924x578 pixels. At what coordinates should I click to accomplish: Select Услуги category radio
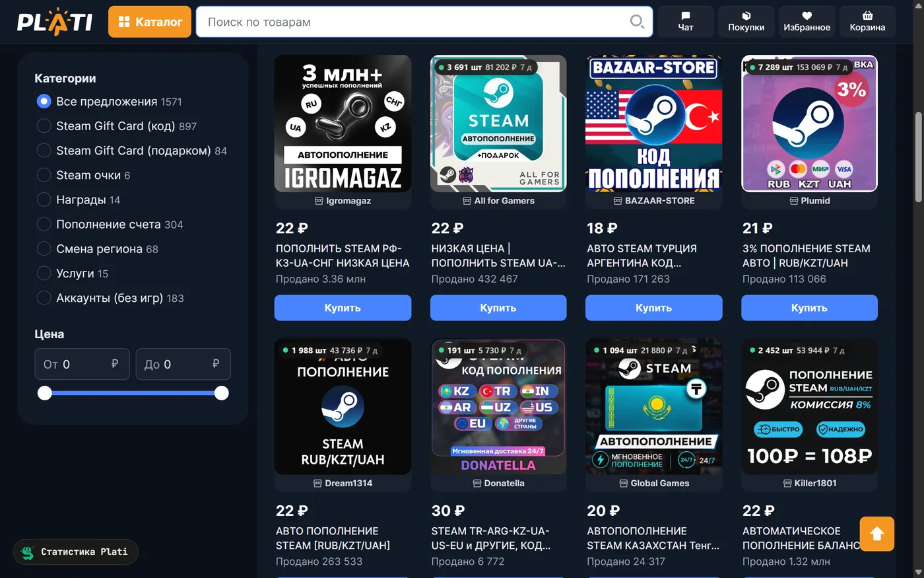[44, 273]
